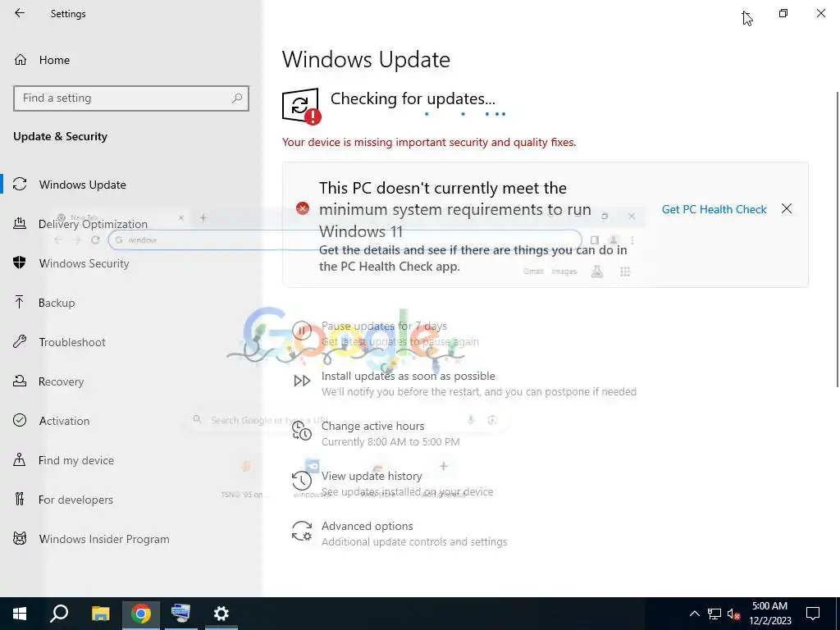Click the fast-forward install updates icon
Viewport: 840px width, 630px height.
(302, 381)
